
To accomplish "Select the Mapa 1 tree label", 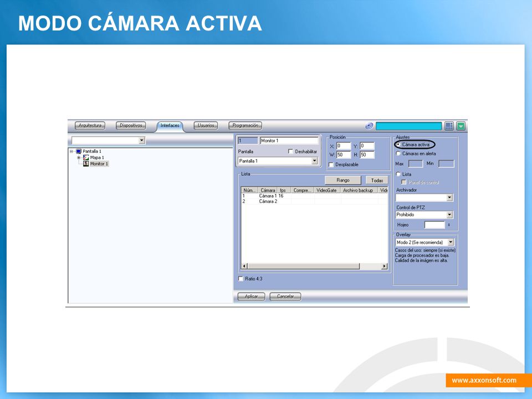I will (97, 157).
